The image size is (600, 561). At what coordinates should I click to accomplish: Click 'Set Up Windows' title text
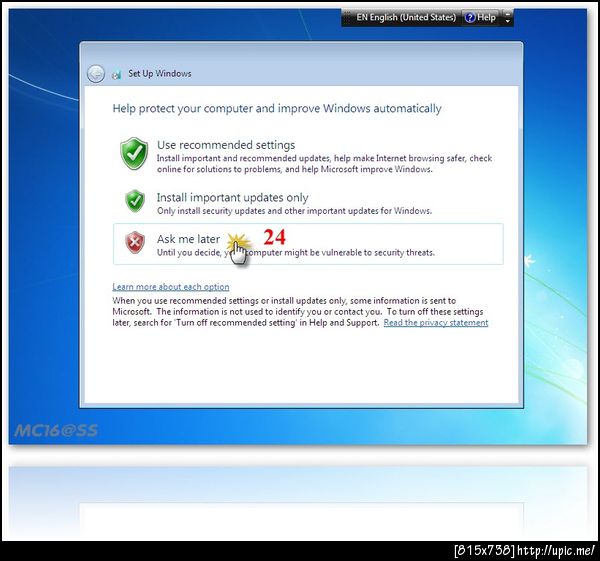coord(160,73)
